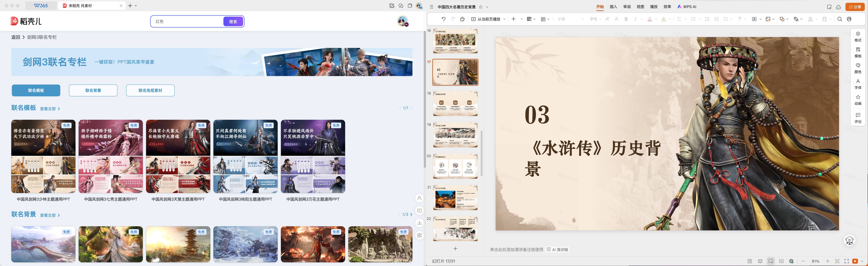Click zoom out minus beside 91%
Viewport: 868px width, 266px height.
coord(803,261)
